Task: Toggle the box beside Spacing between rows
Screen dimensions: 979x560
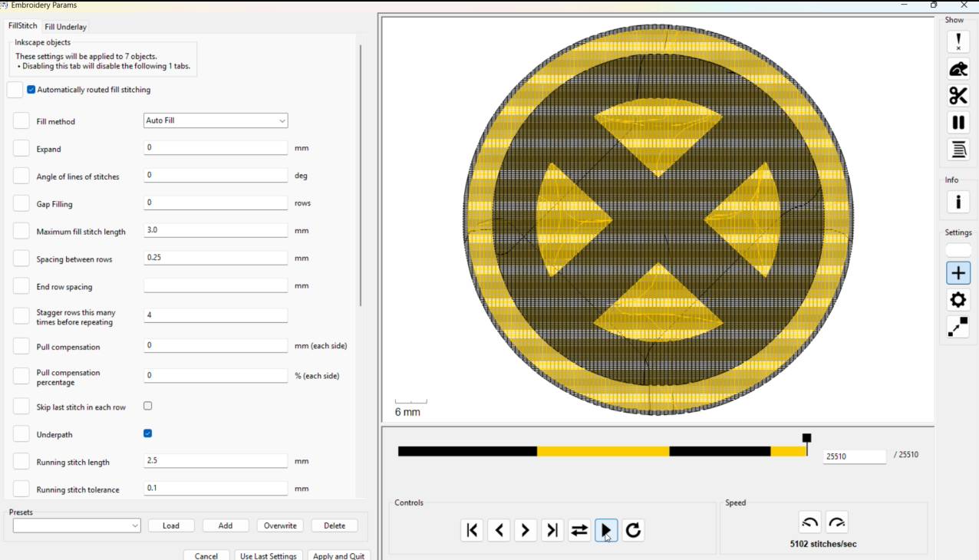Action: (21, 259)
